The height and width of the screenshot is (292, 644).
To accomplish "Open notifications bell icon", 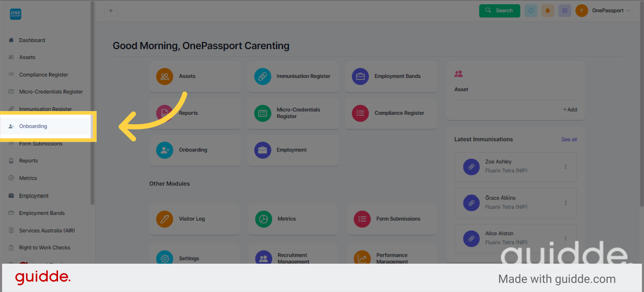I will [x=548, y=10].
